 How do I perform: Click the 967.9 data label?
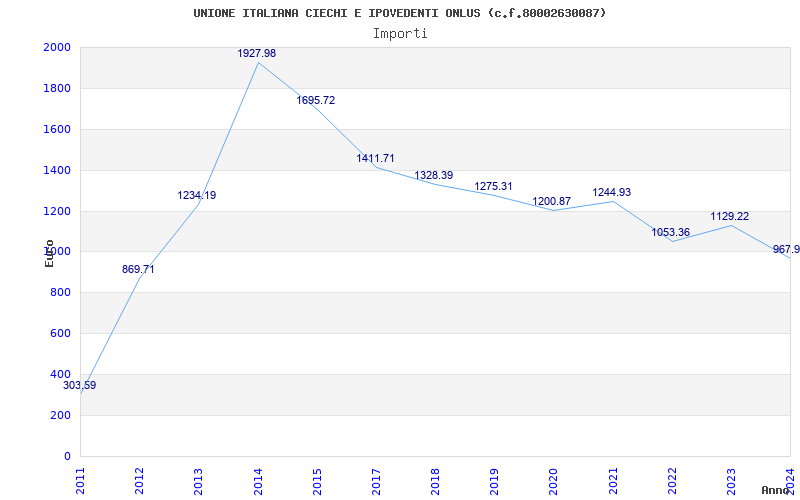(x=786, y=249)
